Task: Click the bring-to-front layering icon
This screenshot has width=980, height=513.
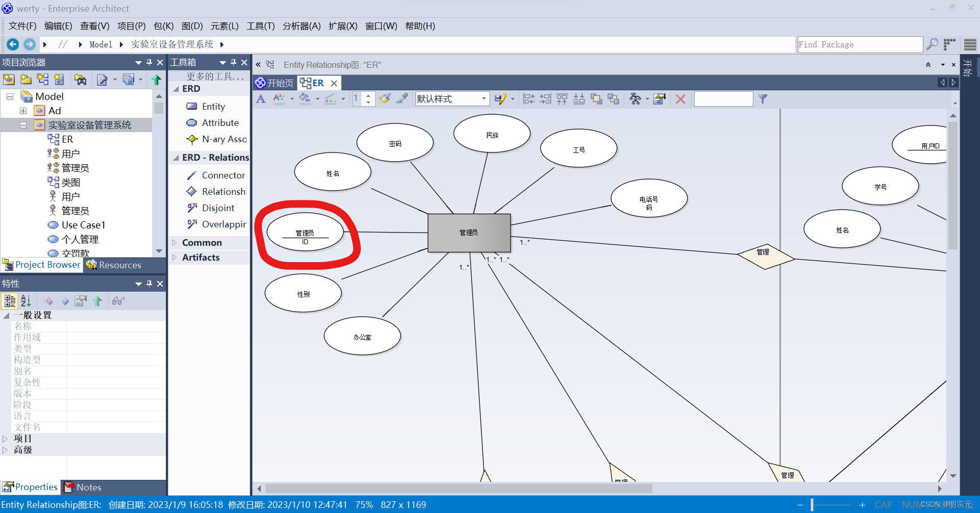Action: 596,99
